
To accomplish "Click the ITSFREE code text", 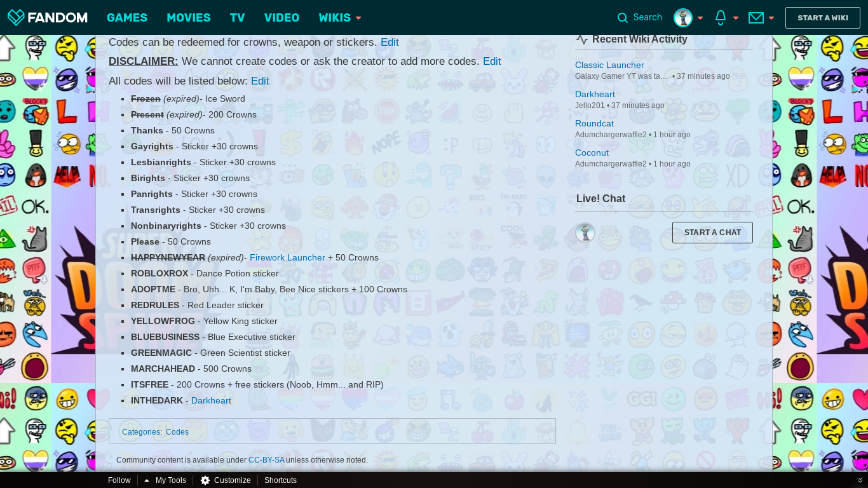I will pyautogui.click(x=149, y=385).
